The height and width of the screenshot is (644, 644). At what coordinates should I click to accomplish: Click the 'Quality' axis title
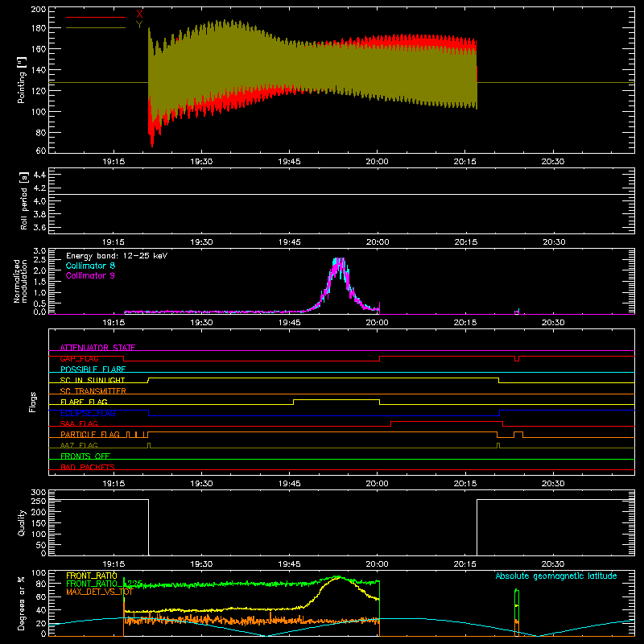pyautogui.click(x=22, y=522)
